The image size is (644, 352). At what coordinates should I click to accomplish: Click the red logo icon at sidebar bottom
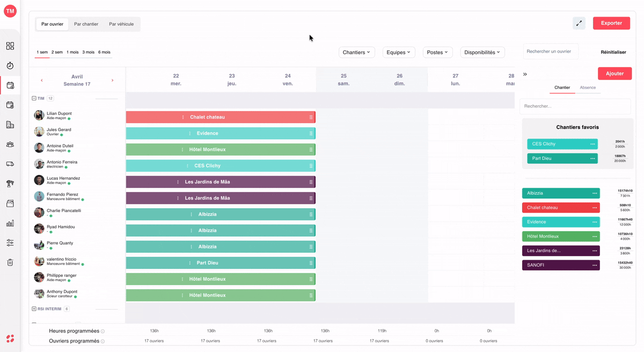click(x=10, y=339)
